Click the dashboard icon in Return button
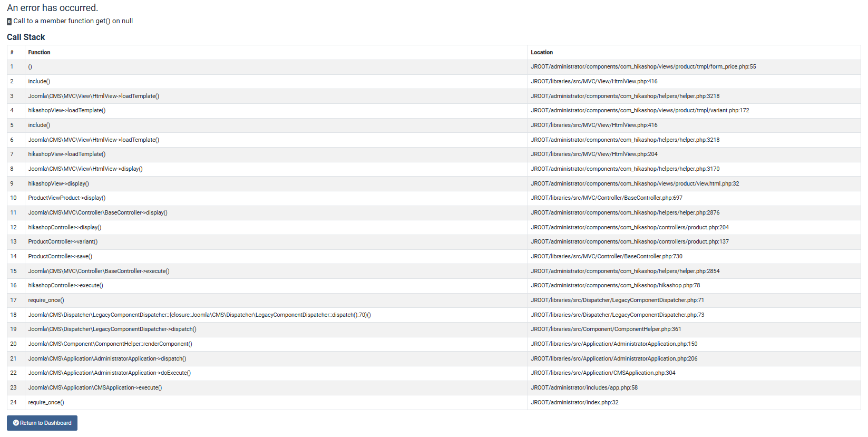The width and height of the screenshot is (868, 437). [16, 423]
